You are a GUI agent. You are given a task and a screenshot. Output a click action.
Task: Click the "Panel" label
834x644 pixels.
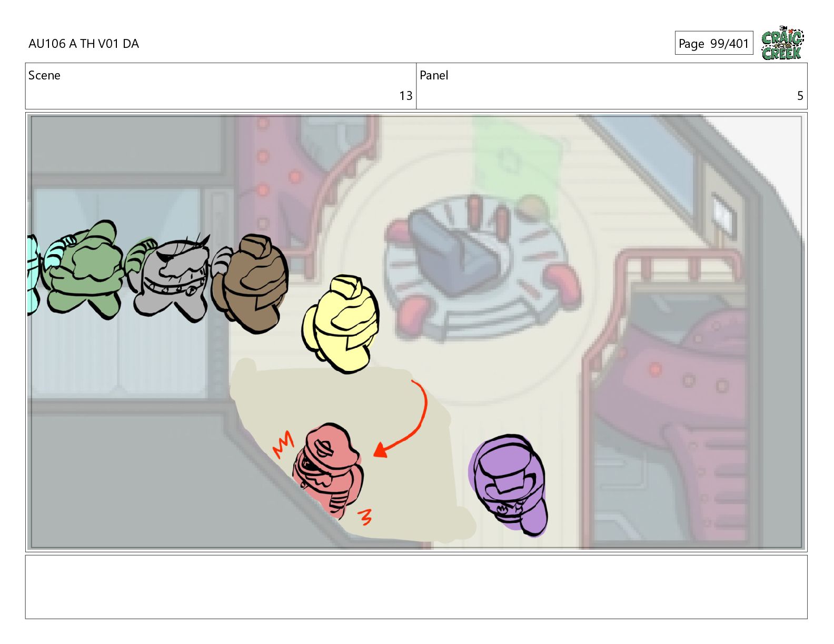pos(434,75)
